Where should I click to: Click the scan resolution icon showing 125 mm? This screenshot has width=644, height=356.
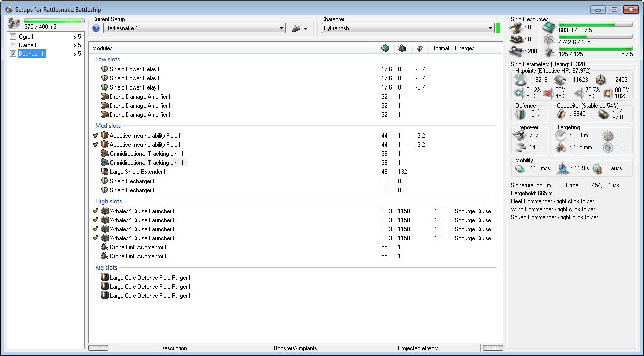(561, 148)
